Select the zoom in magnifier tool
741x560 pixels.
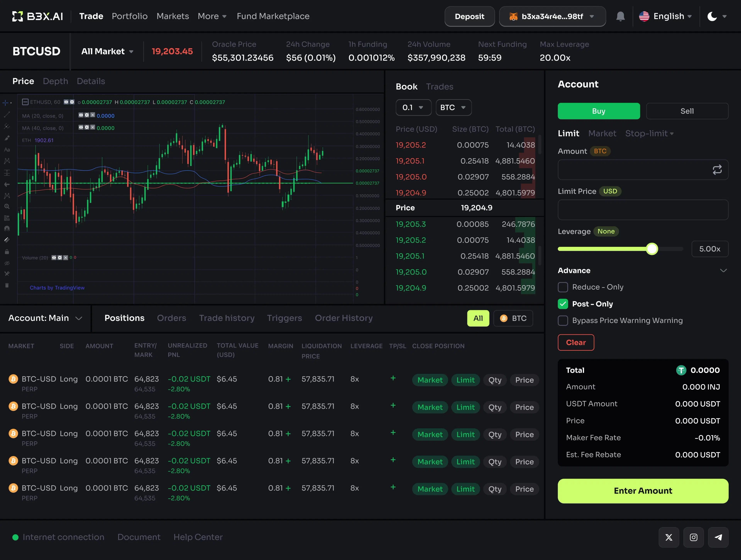pos(7,207)
